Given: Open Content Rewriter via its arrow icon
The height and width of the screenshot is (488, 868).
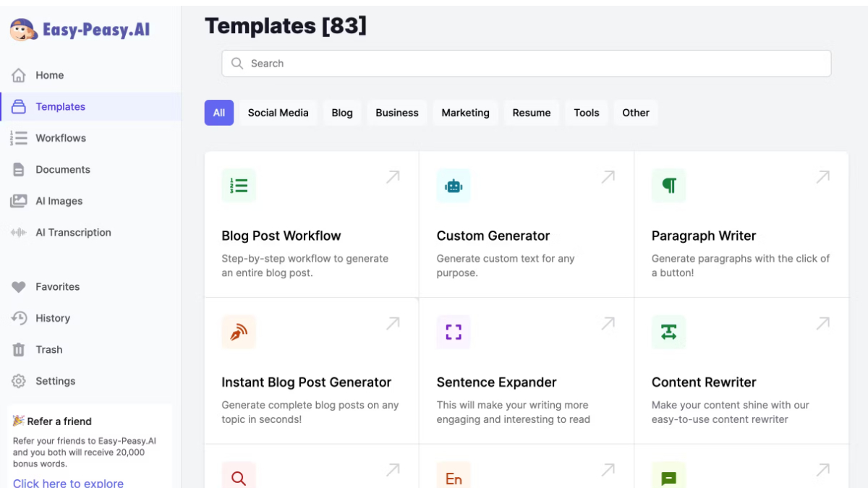Looking at the screenshot, I should point(823,324).
